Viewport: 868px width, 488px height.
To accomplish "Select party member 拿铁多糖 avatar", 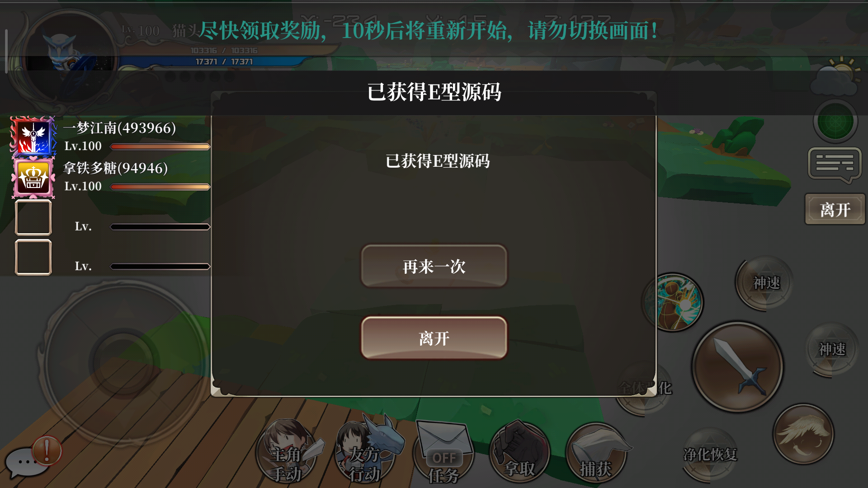I will (x=33, y=178).
